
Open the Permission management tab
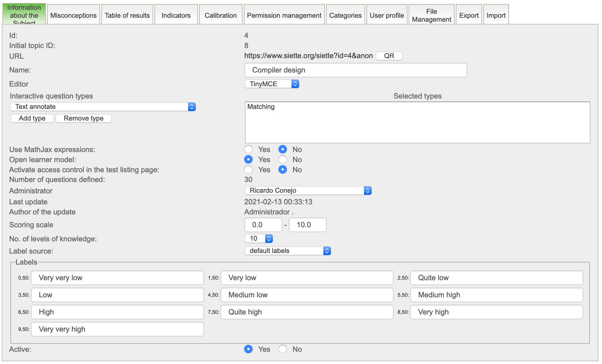(284, 15)
